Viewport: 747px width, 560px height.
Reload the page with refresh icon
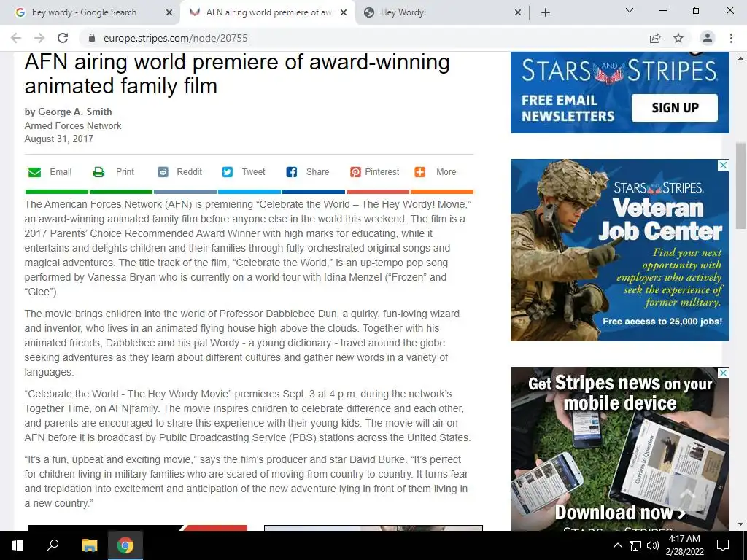pyautogui.click(x=63, y=38)
